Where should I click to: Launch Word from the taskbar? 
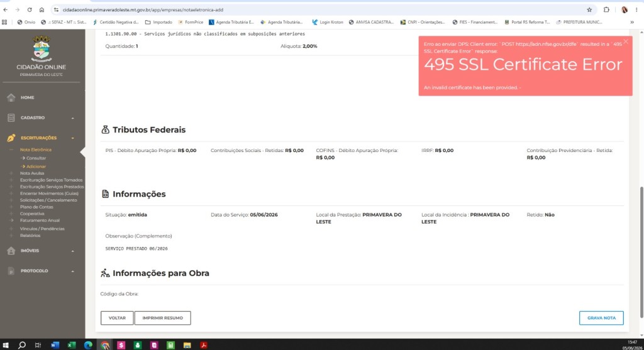pyautogui.click(x=55, y=345)
